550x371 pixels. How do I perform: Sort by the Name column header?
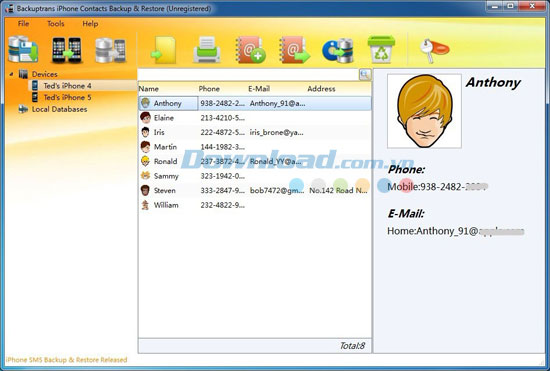coord(149,89)
